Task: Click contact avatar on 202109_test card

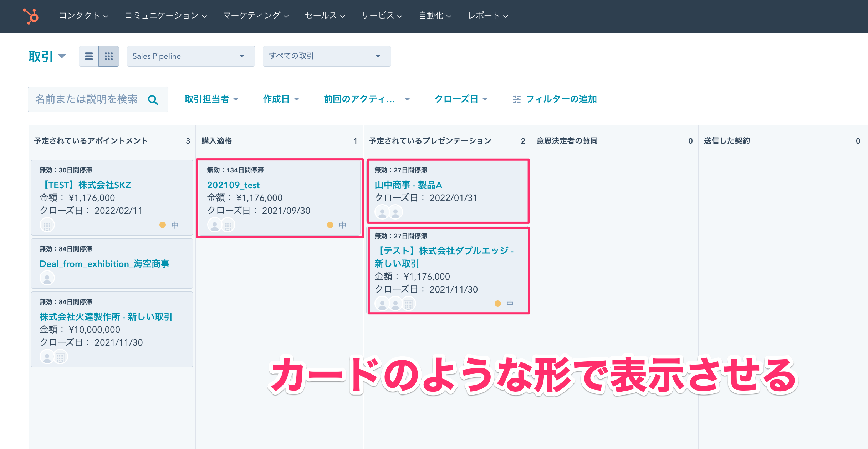Action: coord(215,225)
